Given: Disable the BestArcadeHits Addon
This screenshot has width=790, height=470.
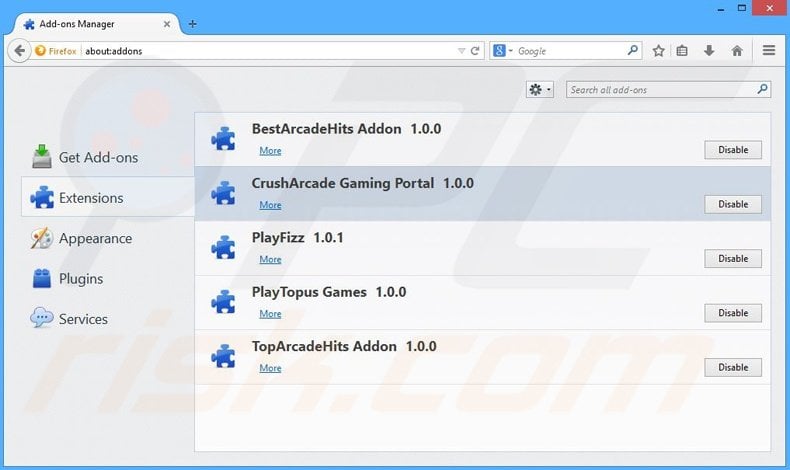Looking at the screenshot, I should [x=733, y=150].
